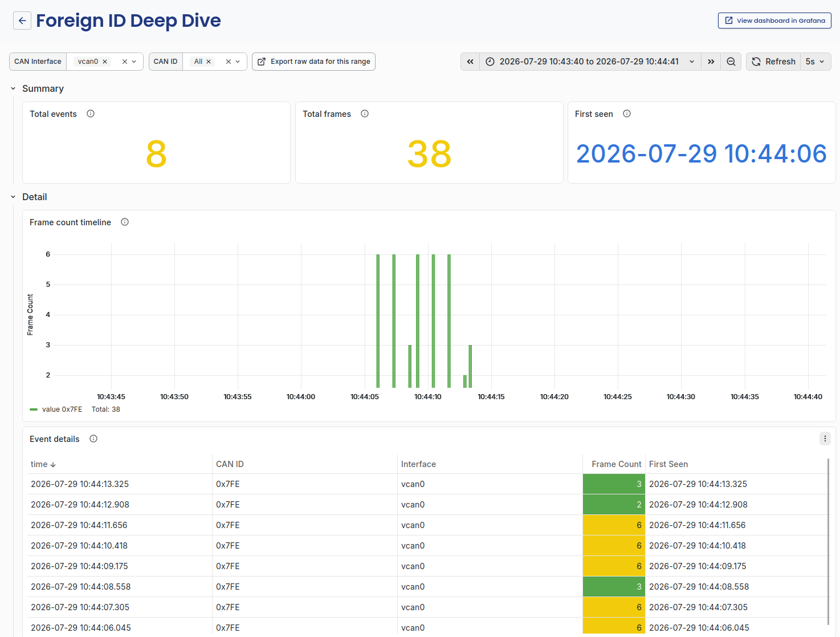Open the Total events info icon
The width and height of the screenshot is (840, 637).
[91, 113]
